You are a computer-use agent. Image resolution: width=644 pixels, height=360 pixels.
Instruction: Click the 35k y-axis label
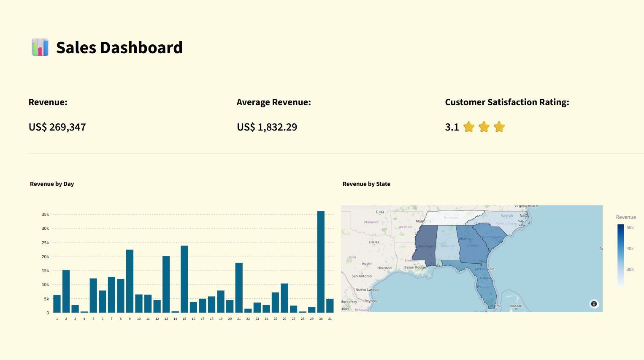tap(45, 215)
